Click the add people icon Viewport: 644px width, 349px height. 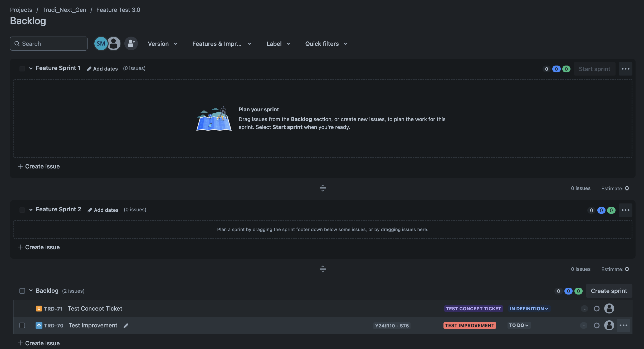pyautogui.click(x=131, y=44)
